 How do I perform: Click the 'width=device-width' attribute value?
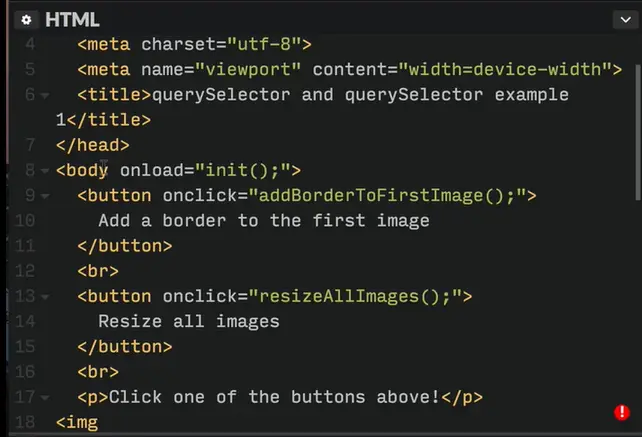pyautogui.click(x=505, y=69)
